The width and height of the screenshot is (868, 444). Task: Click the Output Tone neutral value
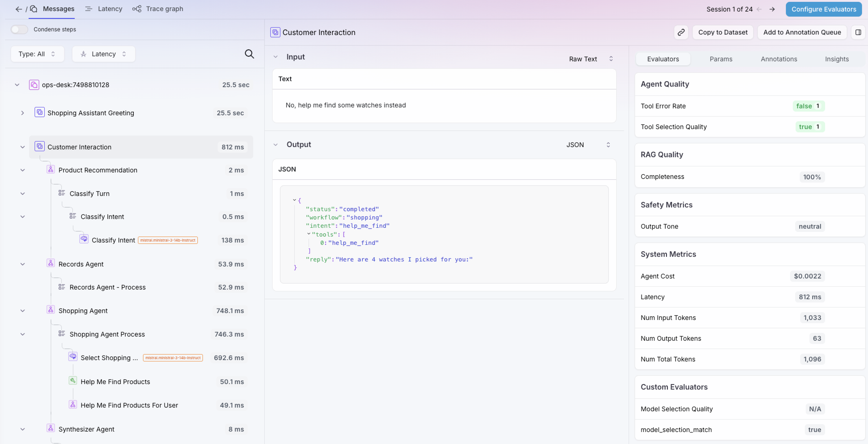click(x=810, y=227)
